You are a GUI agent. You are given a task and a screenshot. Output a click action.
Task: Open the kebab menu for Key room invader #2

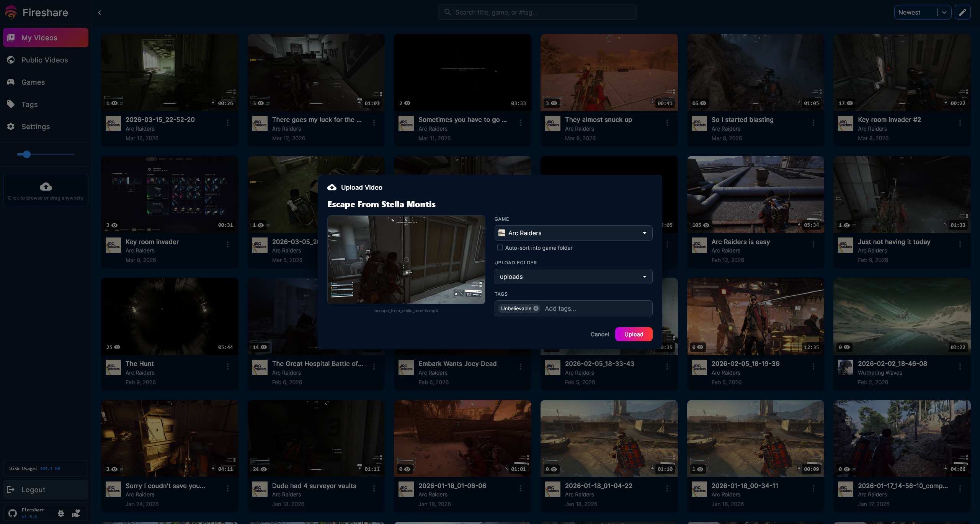(x=960, y=123)
